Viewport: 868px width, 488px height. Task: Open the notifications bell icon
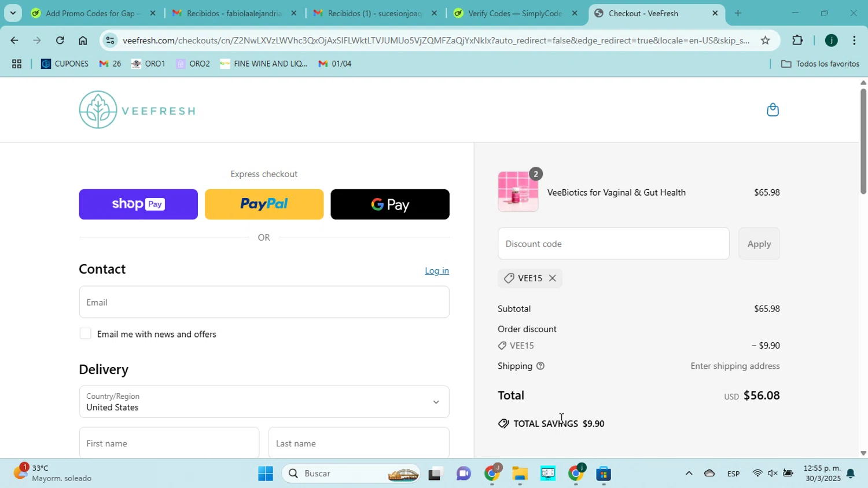(851, 474)
